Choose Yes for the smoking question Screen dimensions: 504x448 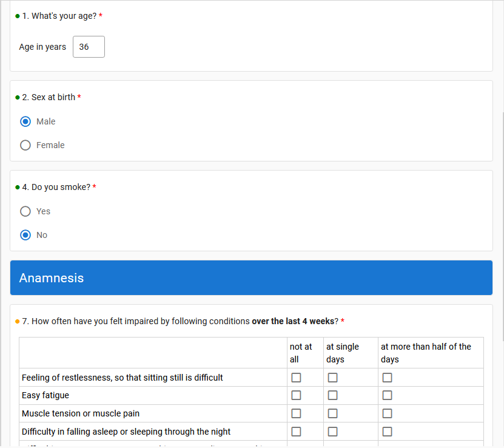tap(25, 211)
